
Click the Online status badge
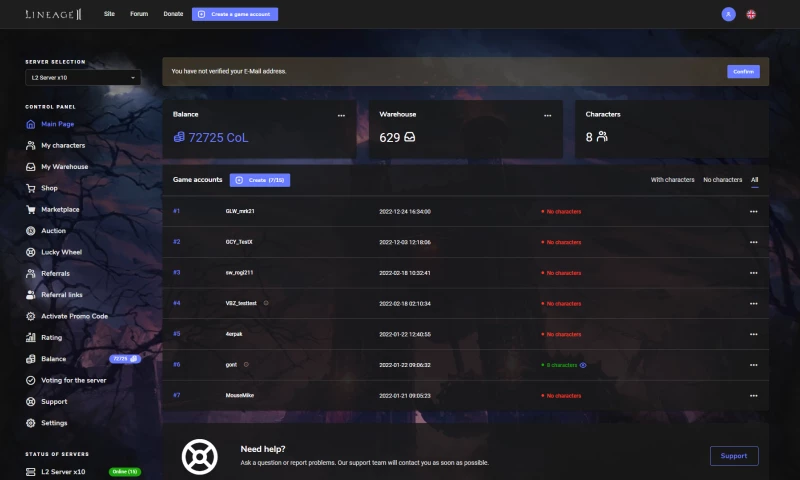[124, 472]
